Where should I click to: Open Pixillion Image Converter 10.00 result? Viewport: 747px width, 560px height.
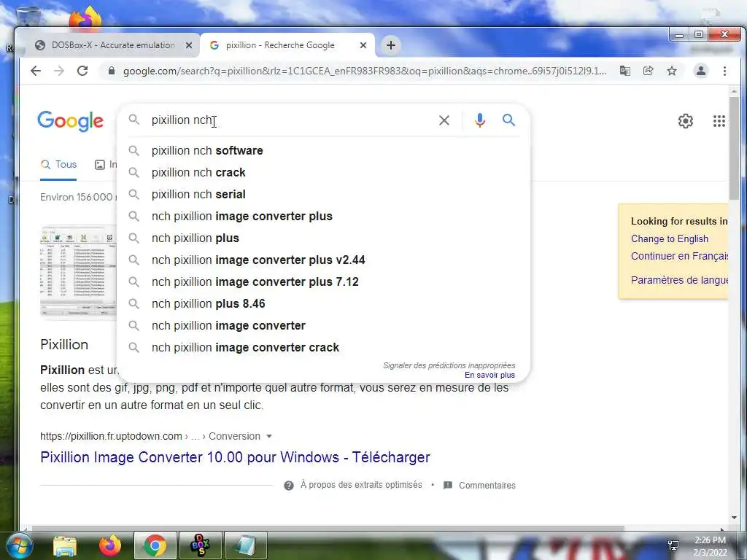tap(235, 457)
